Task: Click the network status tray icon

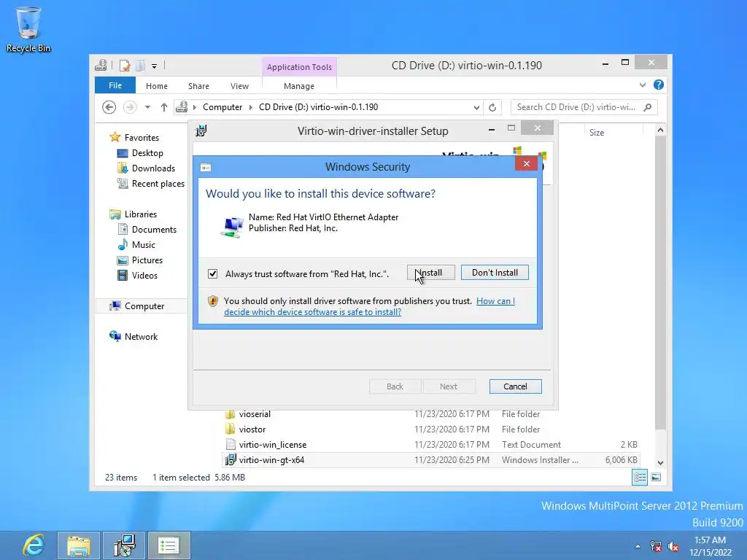Action: (x=656, y=546)
